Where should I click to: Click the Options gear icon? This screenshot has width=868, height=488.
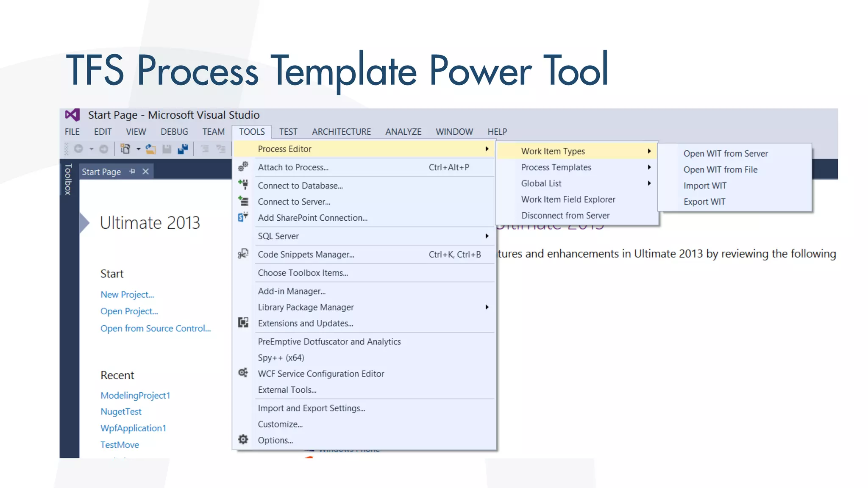243,440
